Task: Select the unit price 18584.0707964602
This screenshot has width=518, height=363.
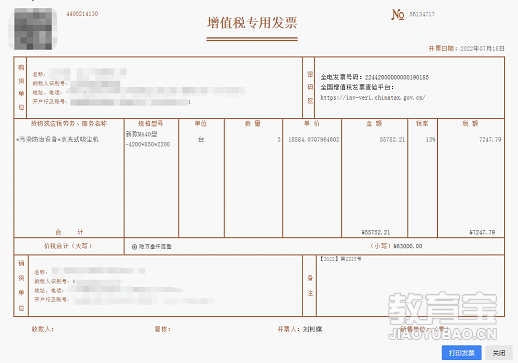Action: [x=314, y=140]
